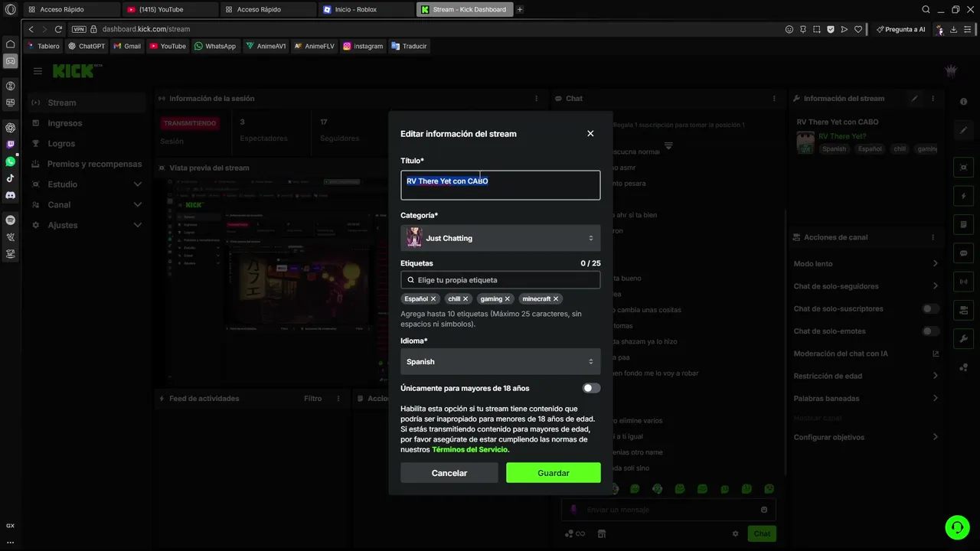Screen dimensions: 980x551
Task: Toggle Chat de solo-suscriptores switch
Action: [x=930, y=309]
